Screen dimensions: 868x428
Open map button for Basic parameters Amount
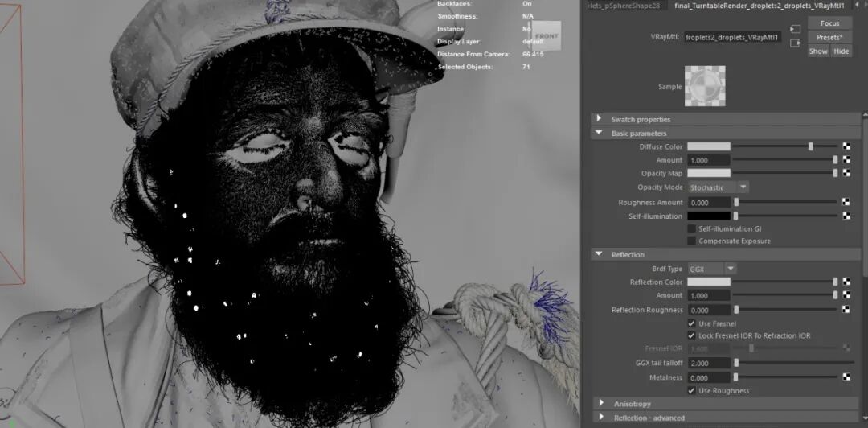pos(846,159)
